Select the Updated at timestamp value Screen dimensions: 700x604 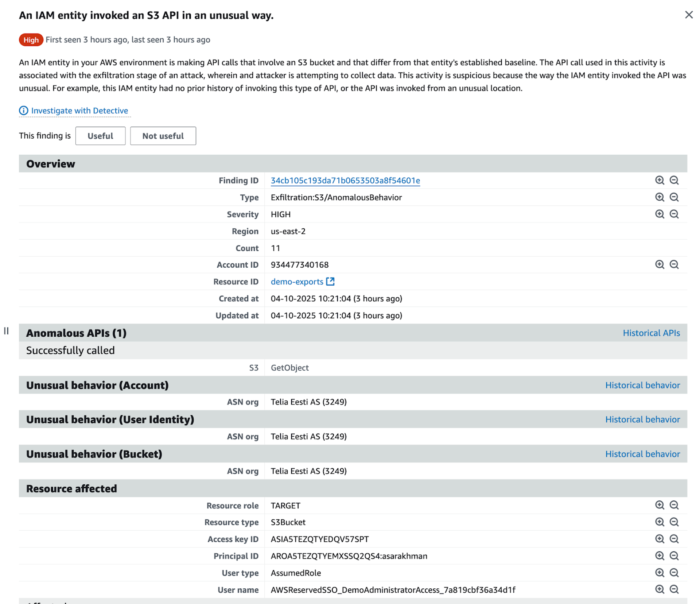coord(336,315)
